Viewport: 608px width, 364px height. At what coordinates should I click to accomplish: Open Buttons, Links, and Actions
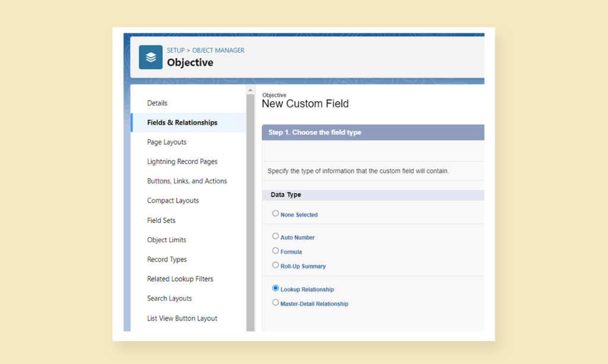tap(186, 181)
